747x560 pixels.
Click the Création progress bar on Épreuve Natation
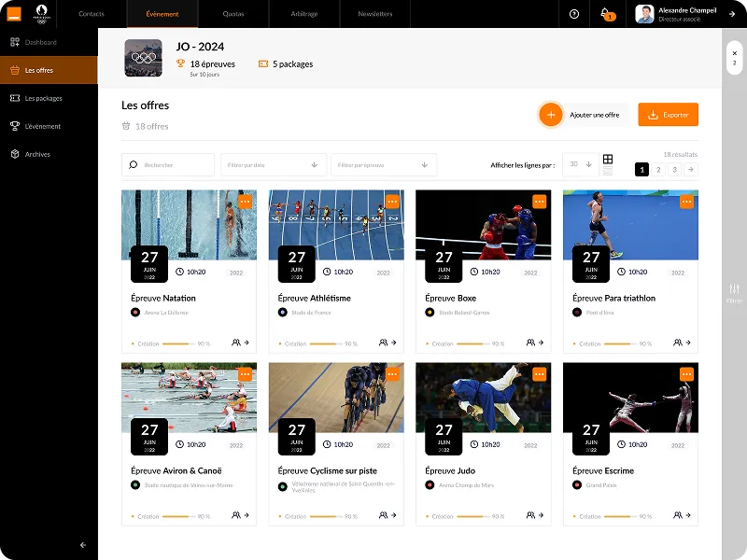(178, 343)
